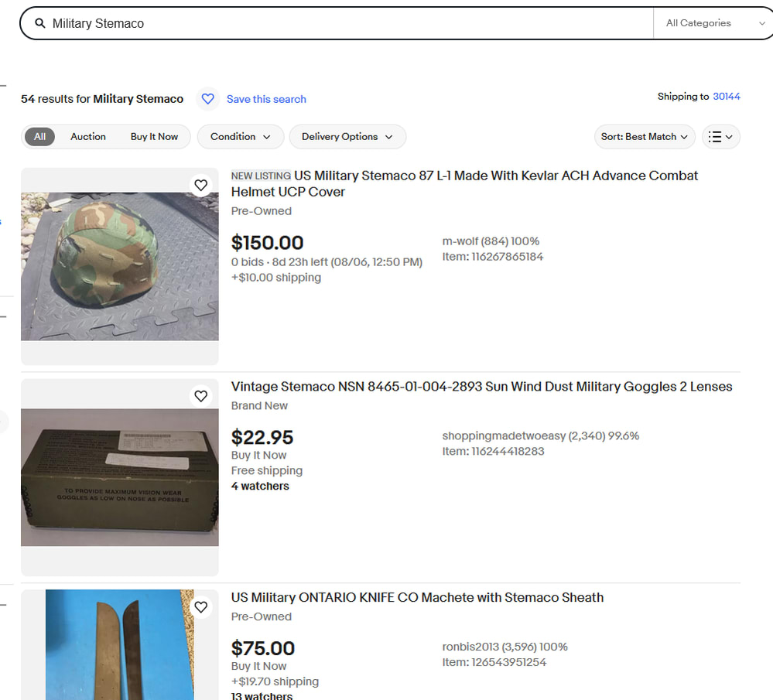Open the camouflage helmet thumbnail
This screenshot has width=773, height=700.
pyautogui.click(x=120, y=266)
